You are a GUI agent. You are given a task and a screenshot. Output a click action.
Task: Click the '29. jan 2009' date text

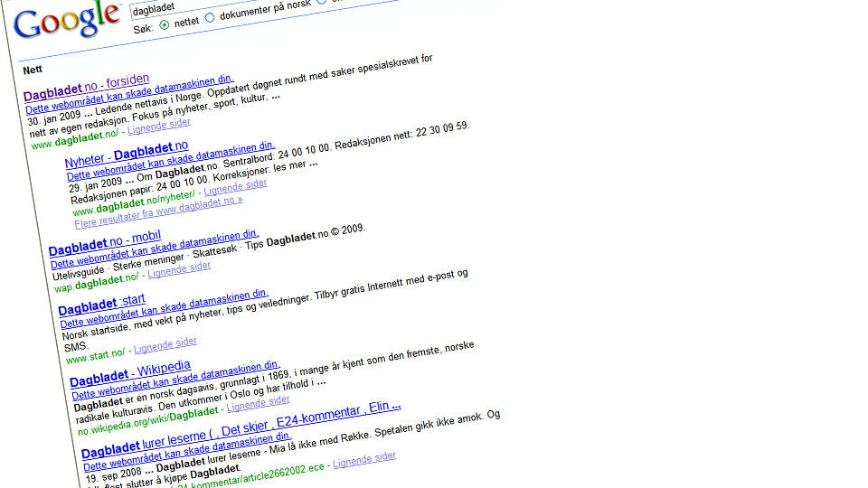tap(96, 184)
